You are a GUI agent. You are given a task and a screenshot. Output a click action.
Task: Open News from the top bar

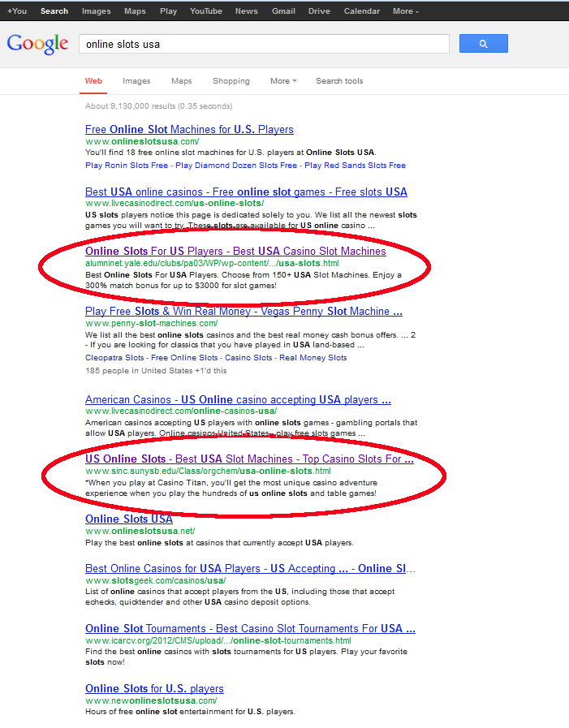pyautogui.click(x=246, y=11)
